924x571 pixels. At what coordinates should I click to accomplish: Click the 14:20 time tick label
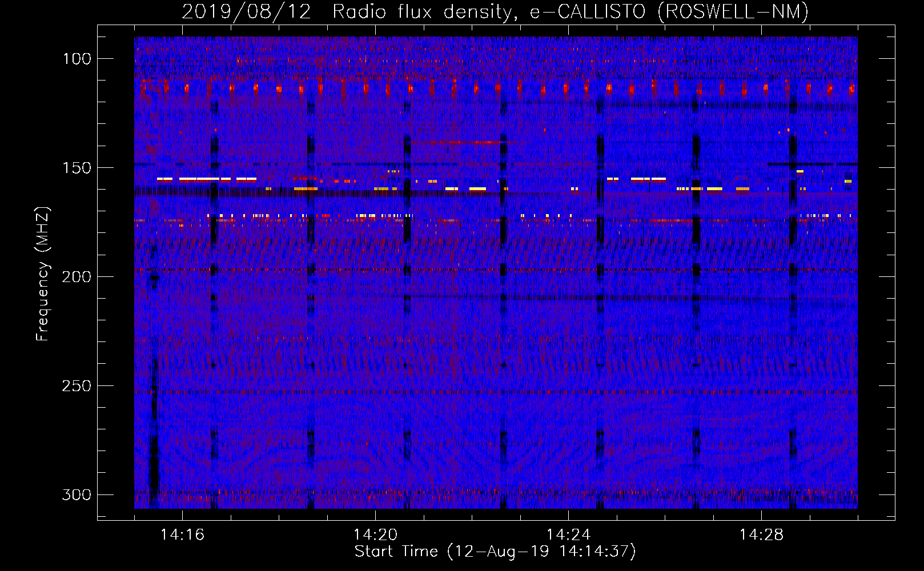(x=375, y=535)
